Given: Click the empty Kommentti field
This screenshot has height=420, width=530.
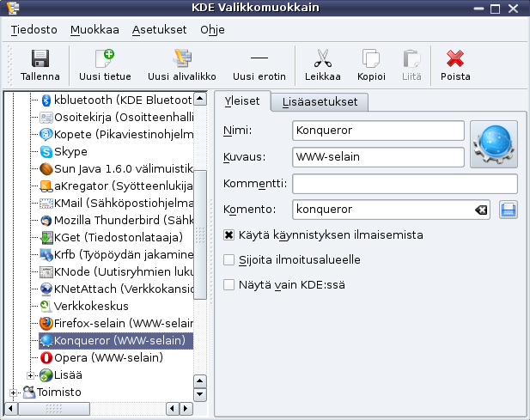Looking at the screenshot, I should [x=405, y=184].
